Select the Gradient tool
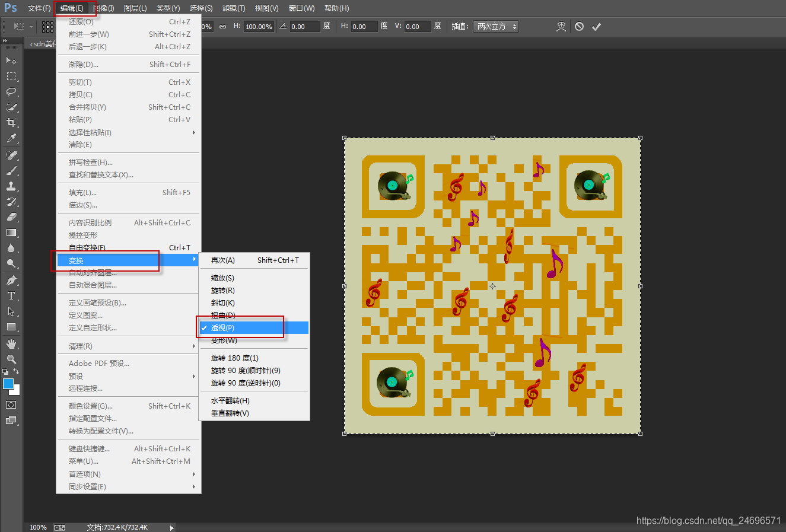The image size is (786, 532). [x=11, y=232]
